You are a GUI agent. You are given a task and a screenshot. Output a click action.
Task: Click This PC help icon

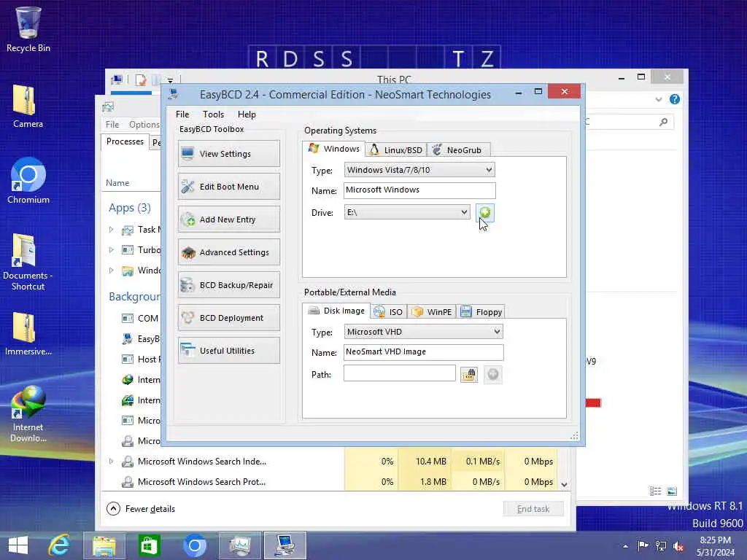point(675,99)
